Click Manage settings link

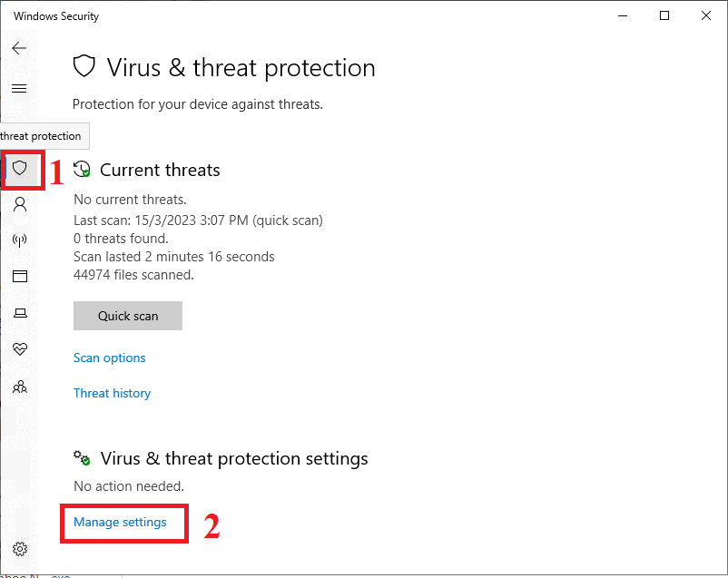(120, 523)
